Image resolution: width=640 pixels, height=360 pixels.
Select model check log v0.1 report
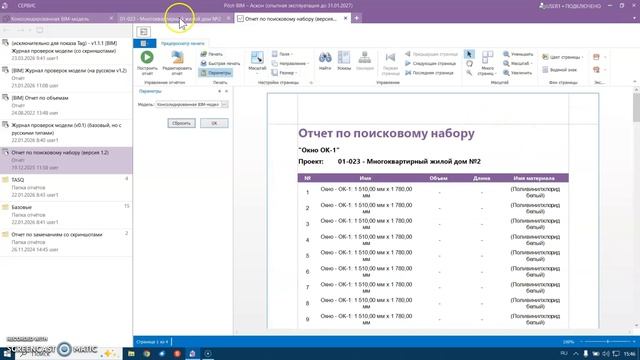coord(66,133)
